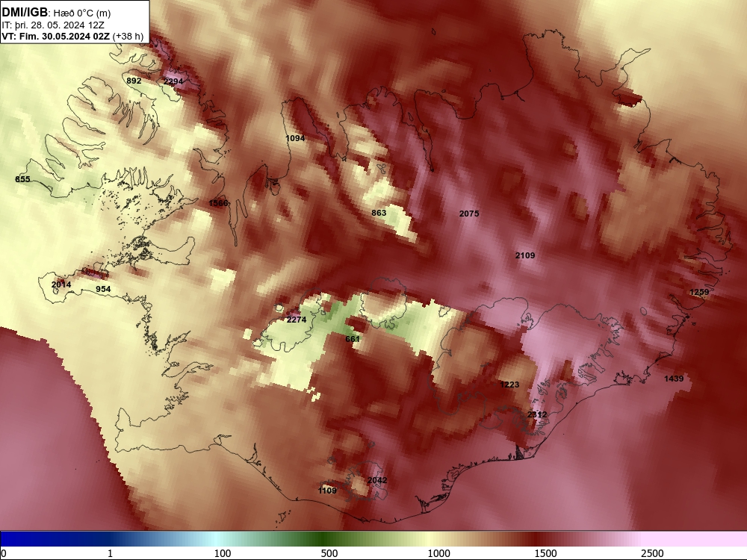The width and height of the screenshot is (747, 560).
Task: Click the 1500 mark on the color legend
Action: coord(545,553)
